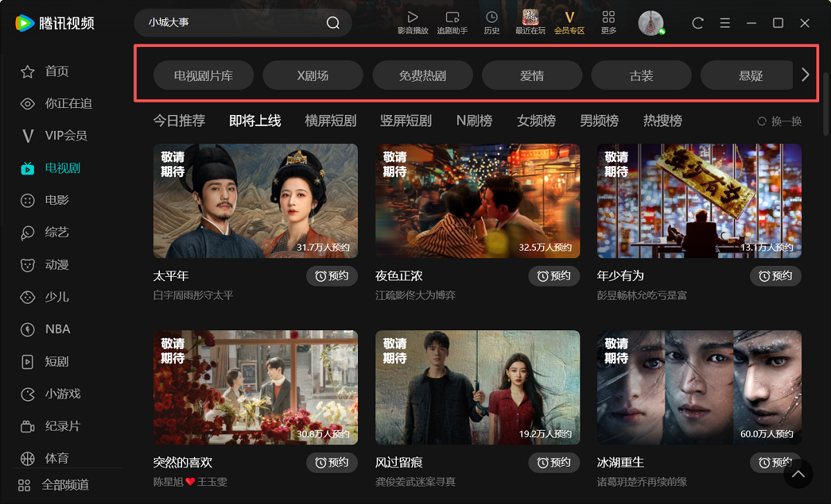Viewport: 831px width, 504px height.
Task: Click 换一换 to refresh recommendations
Action: 780,121
